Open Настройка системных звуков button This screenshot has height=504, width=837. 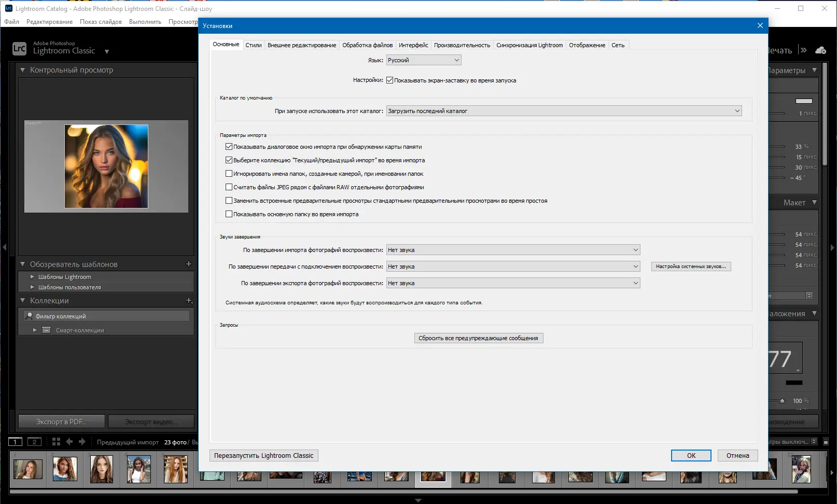(x=691, y=267)
